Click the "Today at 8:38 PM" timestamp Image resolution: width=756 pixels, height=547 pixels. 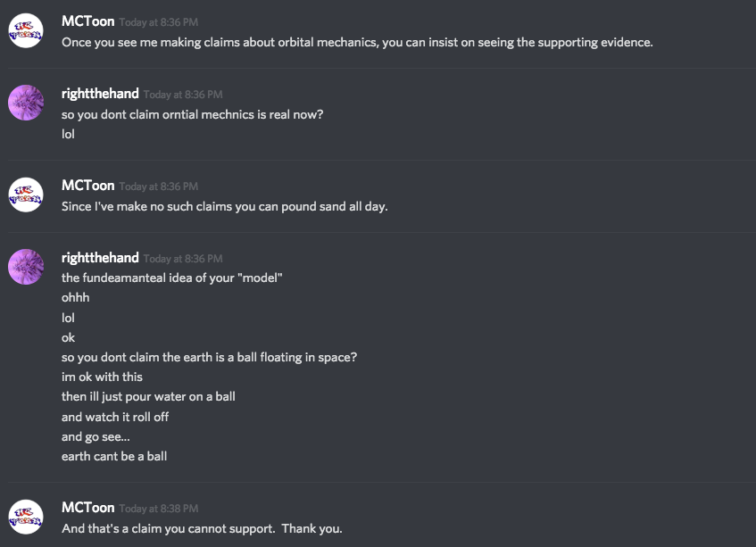pos(158,509)
